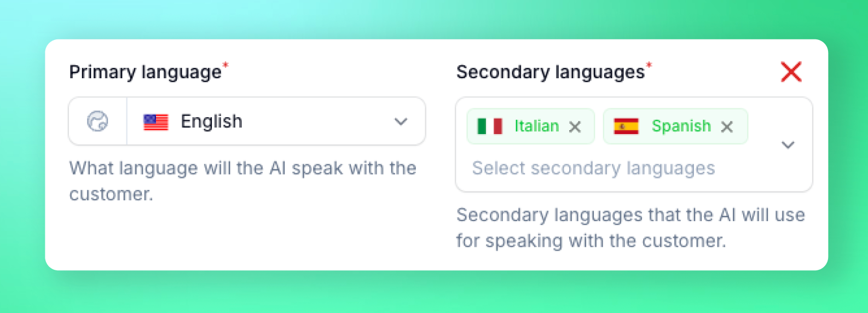This screenshot has width=868, height=313.
Task: Focus the "Select secondary languages" input
Action: [593, 168]
